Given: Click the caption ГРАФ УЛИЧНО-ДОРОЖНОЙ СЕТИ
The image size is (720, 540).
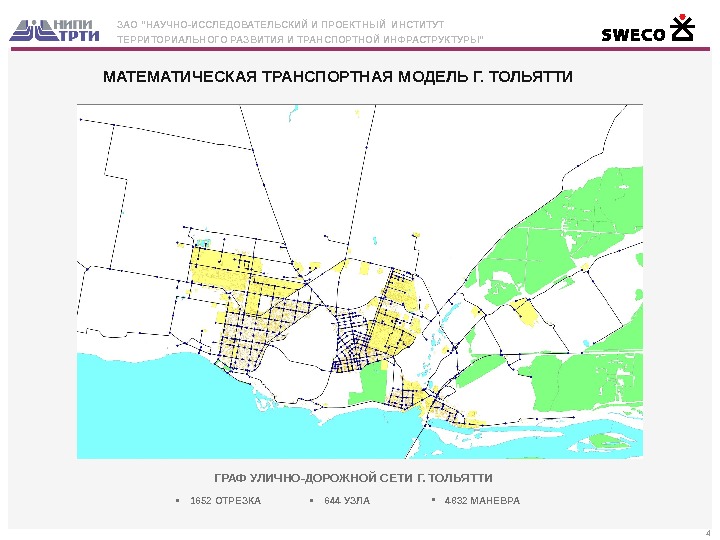Looking at the screenshot, I should tap(353, 478).
